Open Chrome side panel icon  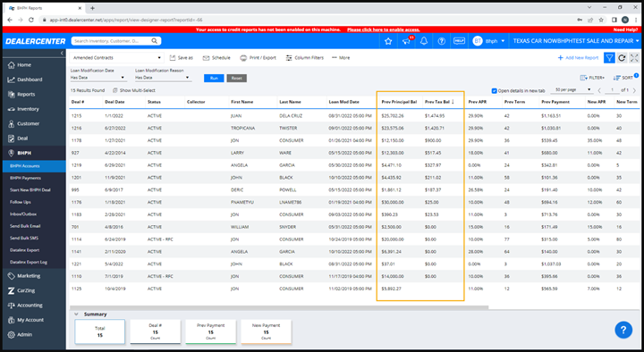pos(614,20)
